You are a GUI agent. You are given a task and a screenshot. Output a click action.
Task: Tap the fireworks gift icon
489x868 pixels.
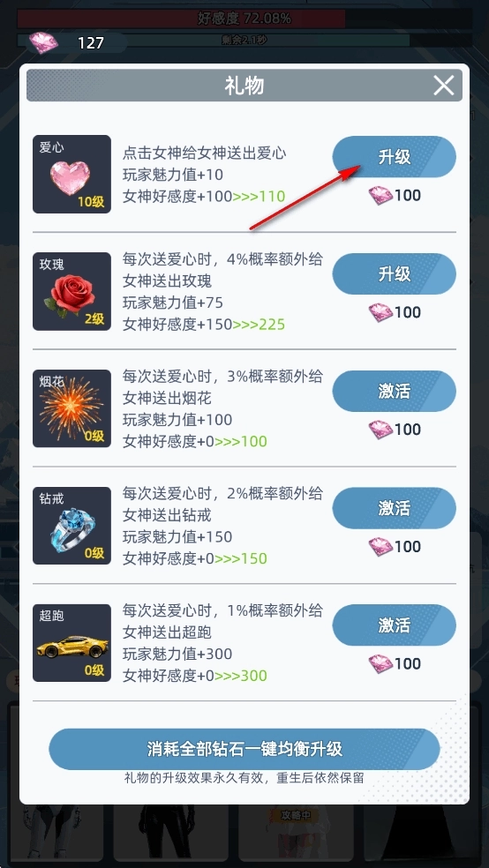pyautogui.click(x=71, y=411)
